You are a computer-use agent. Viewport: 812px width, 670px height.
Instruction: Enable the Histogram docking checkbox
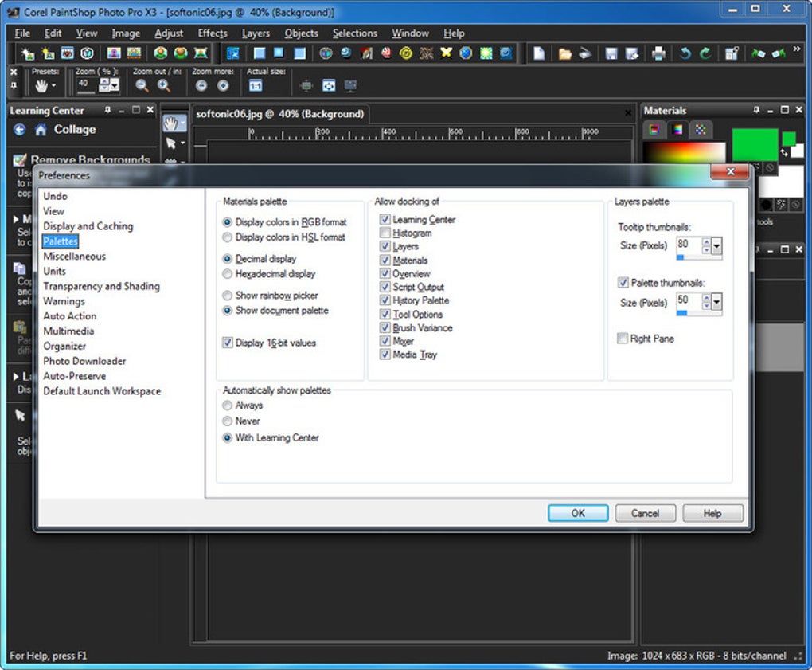(385, 233)
